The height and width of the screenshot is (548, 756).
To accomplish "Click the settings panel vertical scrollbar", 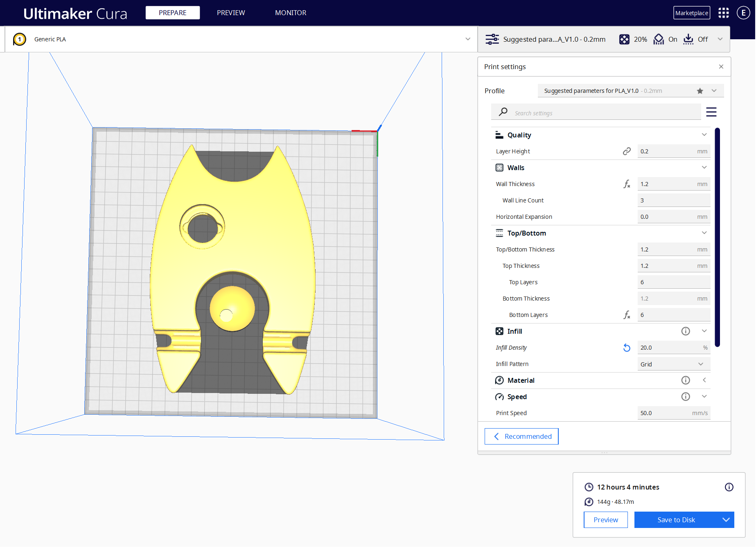I will (717, 237).
